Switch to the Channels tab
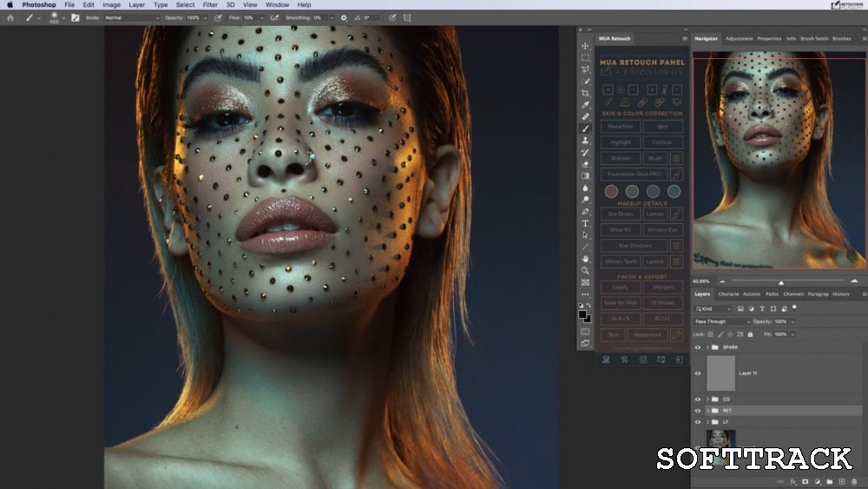Image resolution: width=868 pixels, height=489 pixels. [x=793, y=294]
